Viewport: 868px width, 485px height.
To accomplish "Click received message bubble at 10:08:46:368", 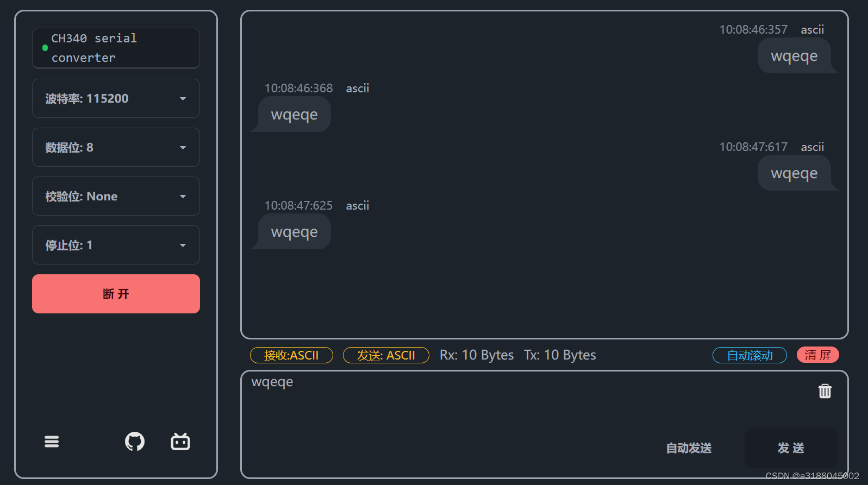I will (294, 114).
